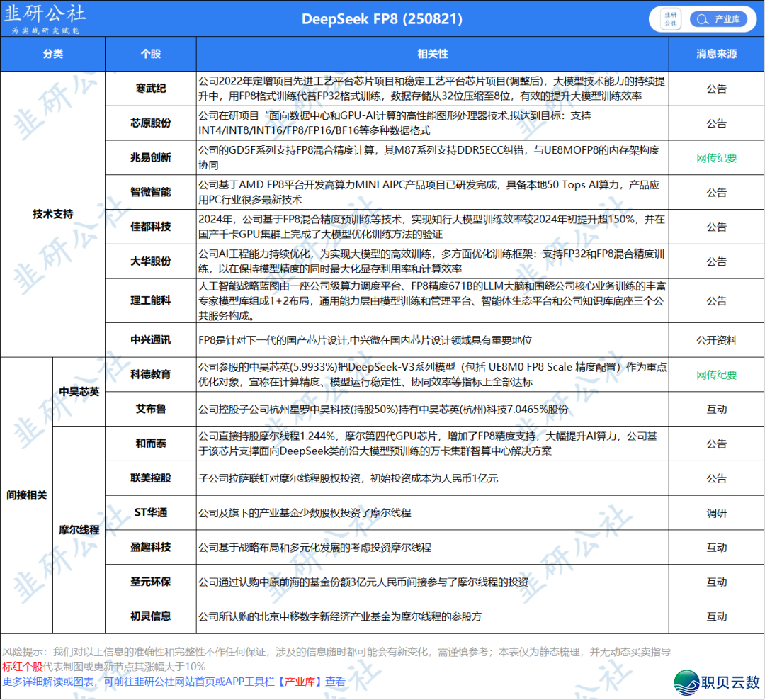Click 网传纪要 source in 科德教育 row
The height and width of the screenshot is (700, 765).
coord(716,375)
